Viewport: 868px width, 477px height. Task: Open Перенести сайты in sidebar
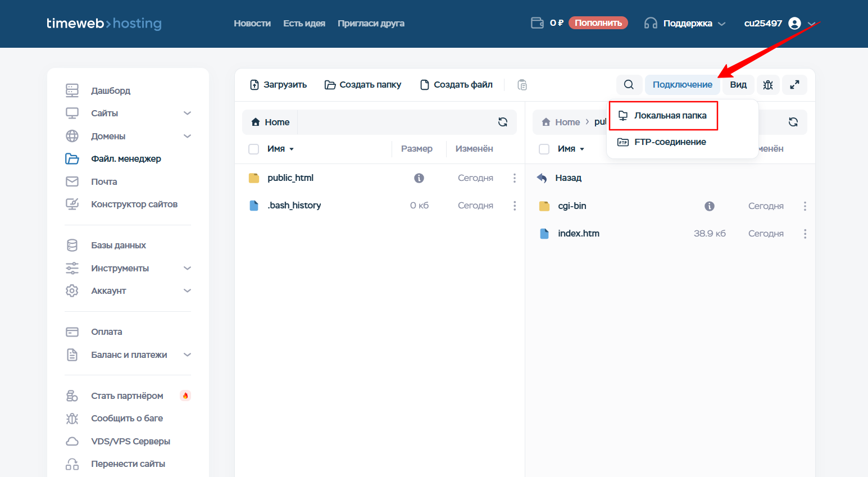(128, 464)
